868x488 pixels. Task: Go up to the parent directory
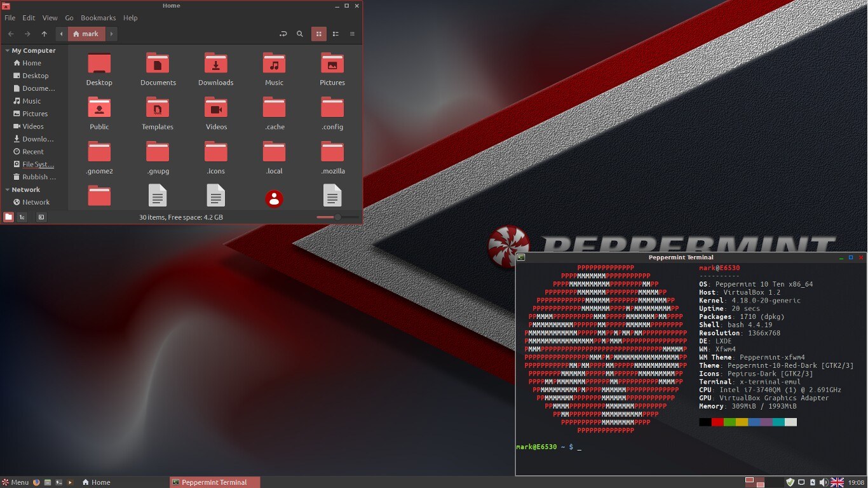(x=44, y=34)
